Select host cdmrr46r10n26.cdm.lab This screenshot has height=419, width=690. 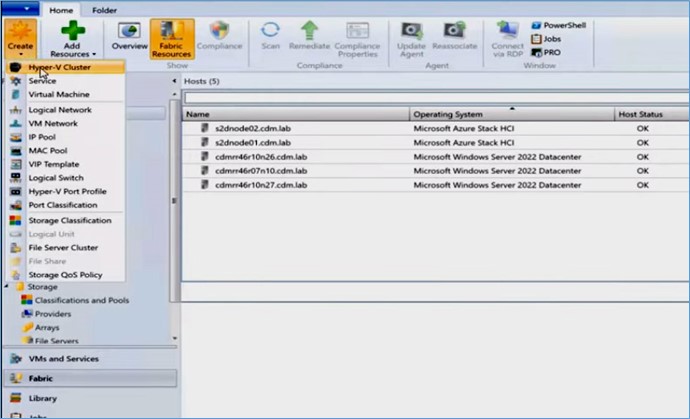[436, 157]
